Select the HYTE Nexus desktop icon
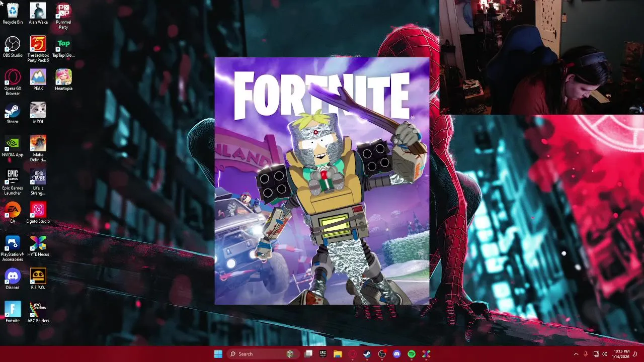The height and width of the screenshot is (362, 644). (x=38, y=246)
